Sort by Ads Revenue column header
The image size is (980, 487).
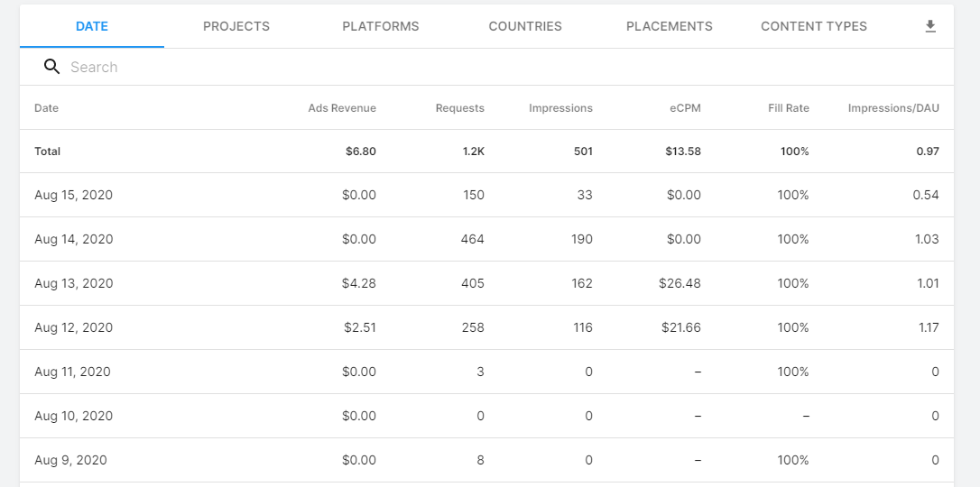pos(342,108)
